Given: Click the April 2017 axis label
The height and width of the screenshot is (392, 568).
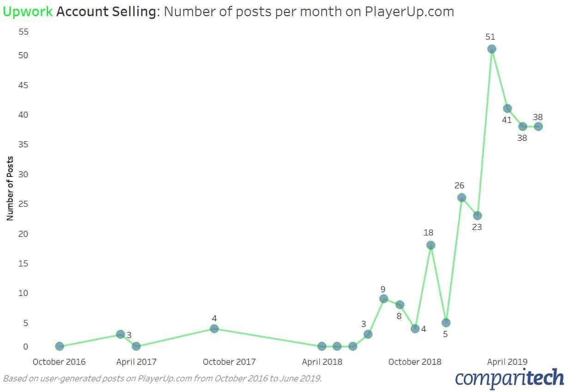Looking at the screenshot, I should [x=136, y=362].
